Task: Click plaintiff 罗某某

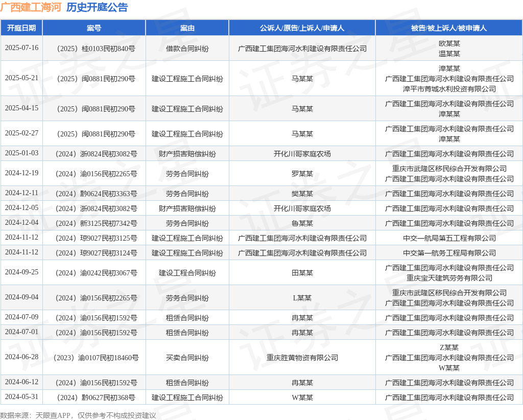Action: click(x=302, y=174)
